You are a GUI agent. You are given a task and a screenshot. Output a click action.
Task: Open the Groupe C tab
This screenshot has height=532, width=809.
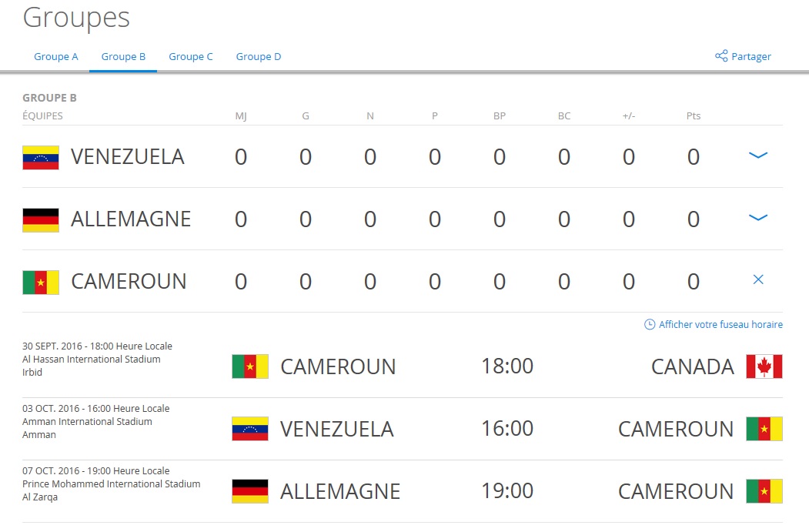coord(191,56)
